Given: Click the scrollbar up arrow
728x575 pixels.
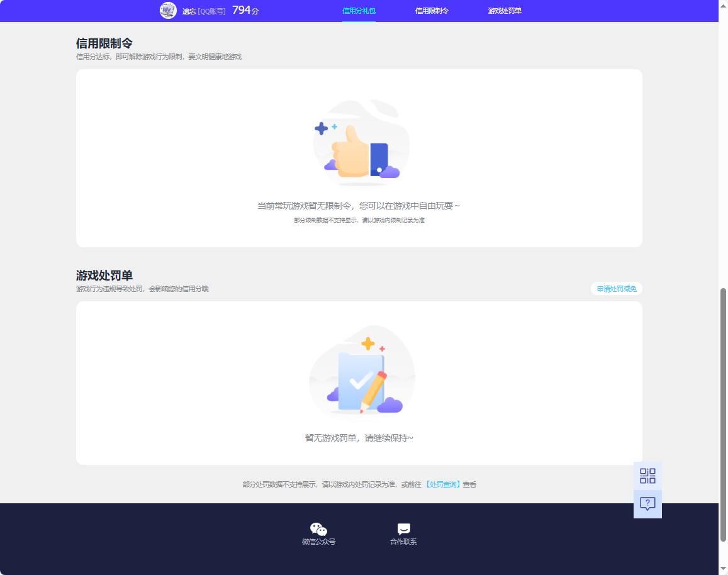Looking at the screenshot, I should coord(723,4).
